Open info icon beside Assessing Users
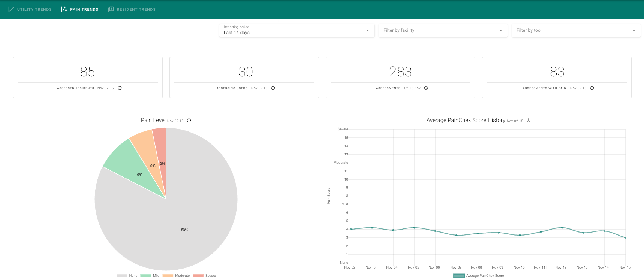 coord(273,88)
